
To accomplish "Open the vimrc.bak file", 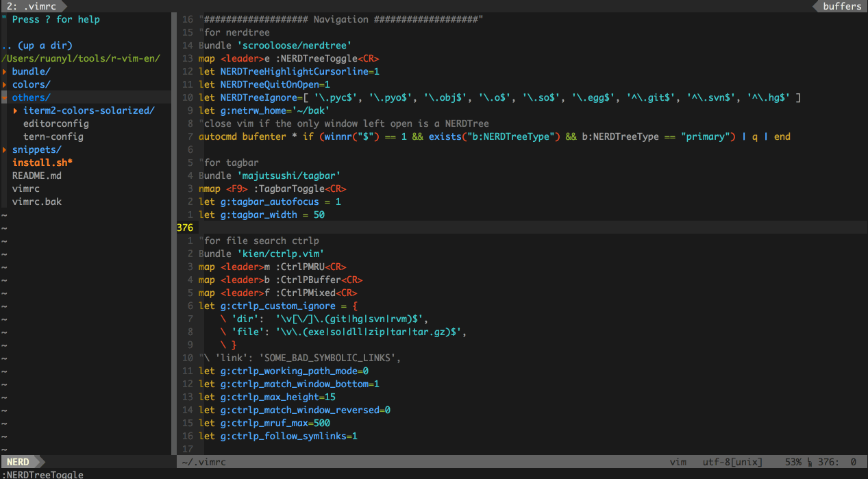I will point(37,201).
